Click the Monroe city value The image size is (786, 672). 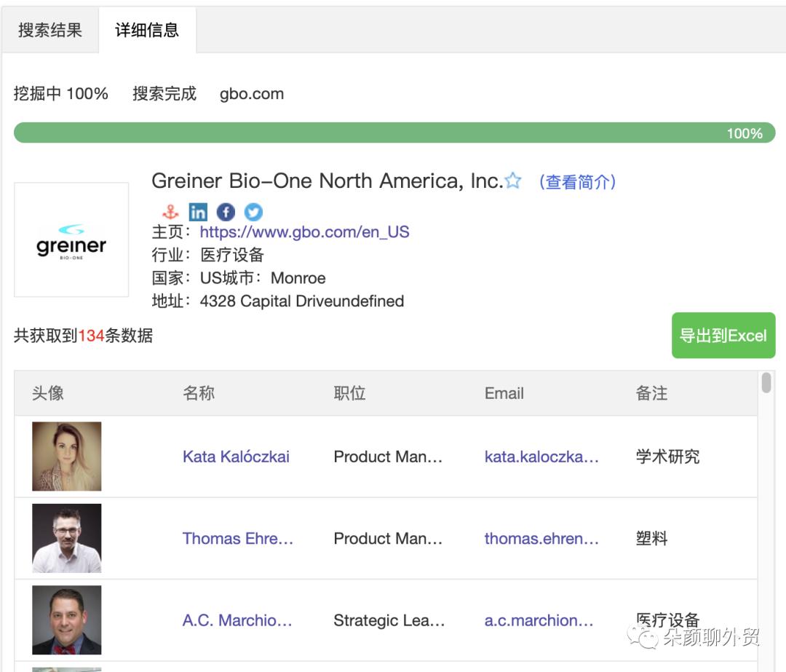point(298,278)
